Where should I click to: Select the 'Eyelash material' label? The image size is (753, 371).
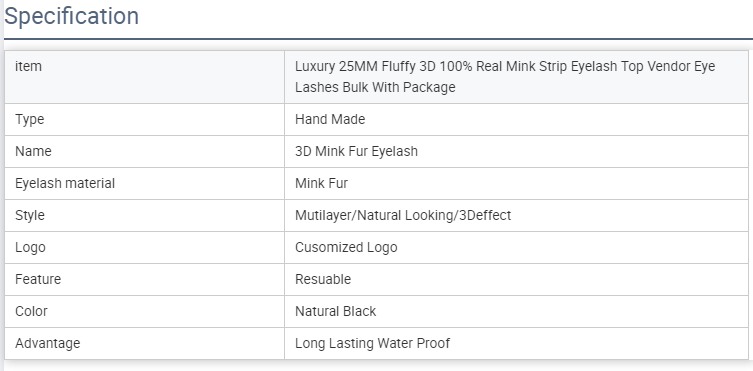65,183
